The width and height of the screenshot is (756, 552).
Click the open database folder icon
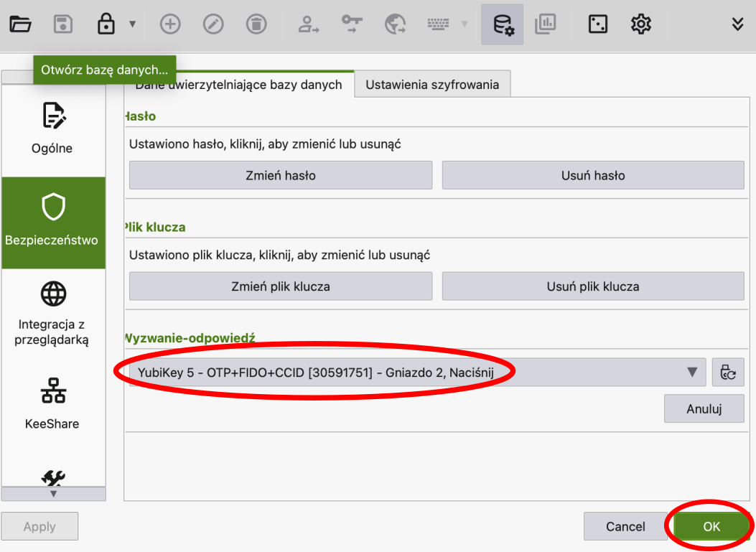[x=20, y=24]
